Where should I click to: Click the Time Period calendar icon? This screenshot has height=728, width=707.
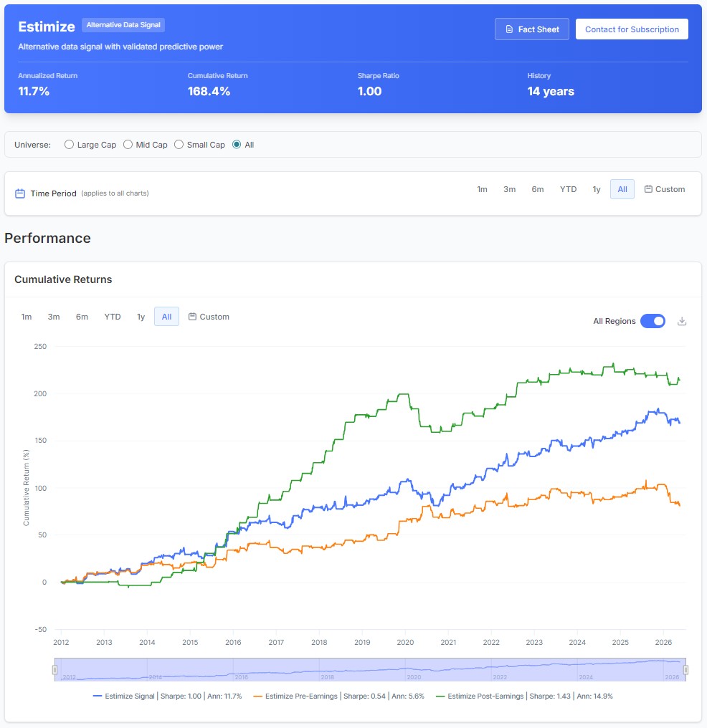(20, 193)
